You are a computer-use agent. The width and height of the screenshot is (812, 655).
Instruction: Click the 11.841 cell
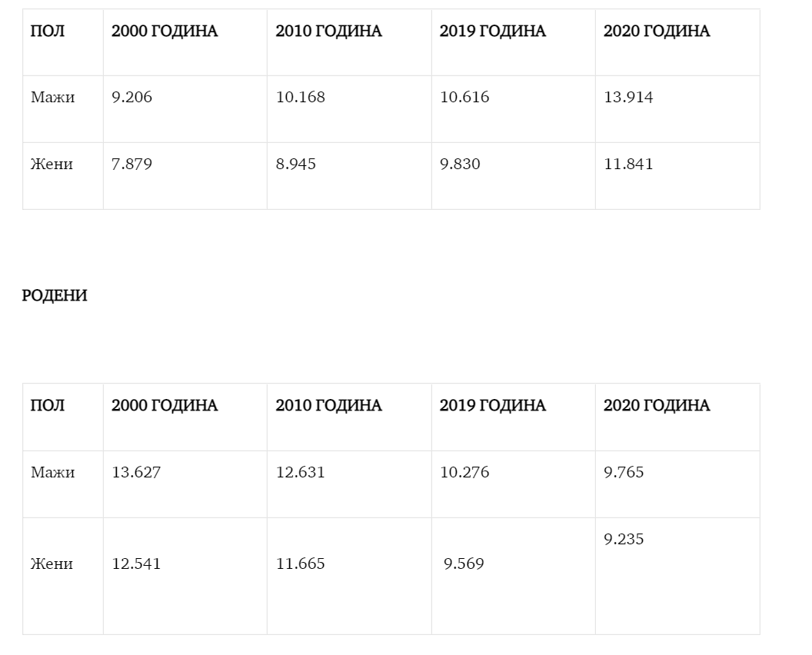[628, 165]
